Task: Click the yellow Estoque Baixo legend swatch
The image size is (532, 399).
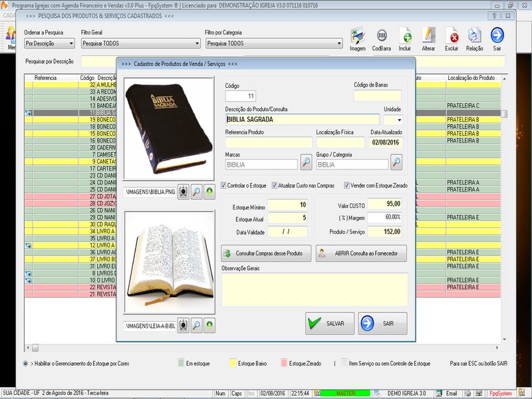Action: tap(233, 364)
